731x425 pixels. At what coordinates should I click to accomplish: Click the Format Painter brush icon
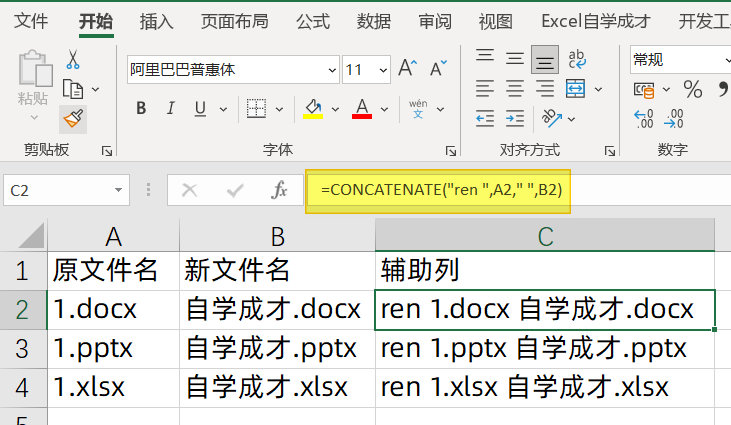[73, 119]
